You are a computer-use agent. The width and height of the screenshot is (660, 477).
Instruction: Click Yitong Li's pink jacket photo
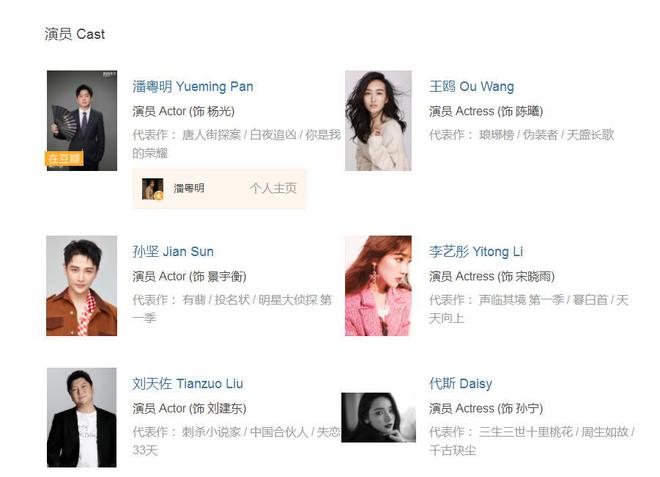pos(378,285)
